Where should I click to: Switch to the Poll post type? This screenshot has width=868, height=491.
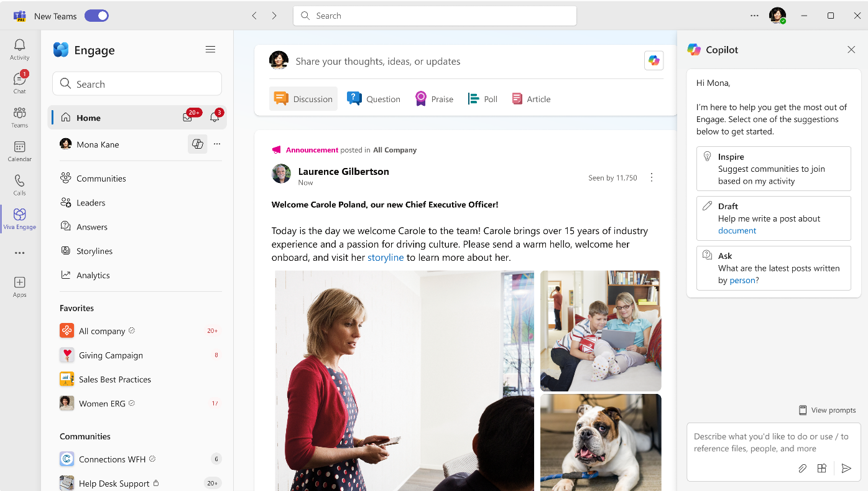[483, 98]
